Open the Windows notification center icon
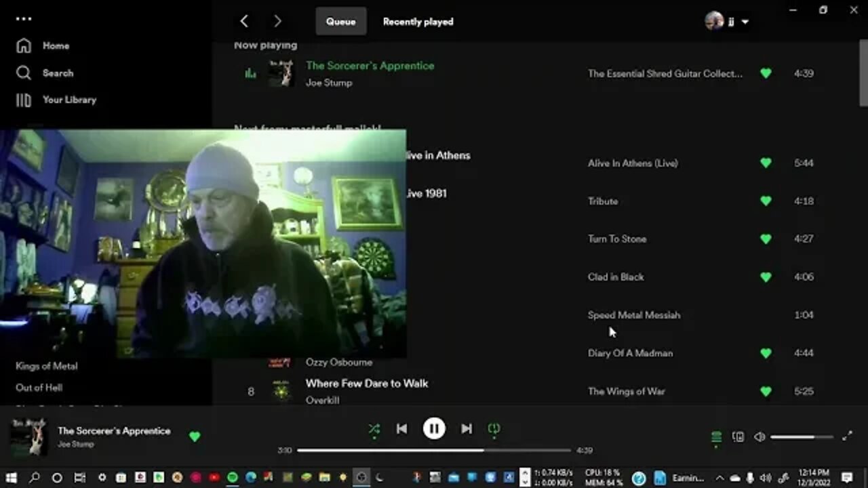The height and width of the screenshot is (488, 868). click(x=847, y=478)
